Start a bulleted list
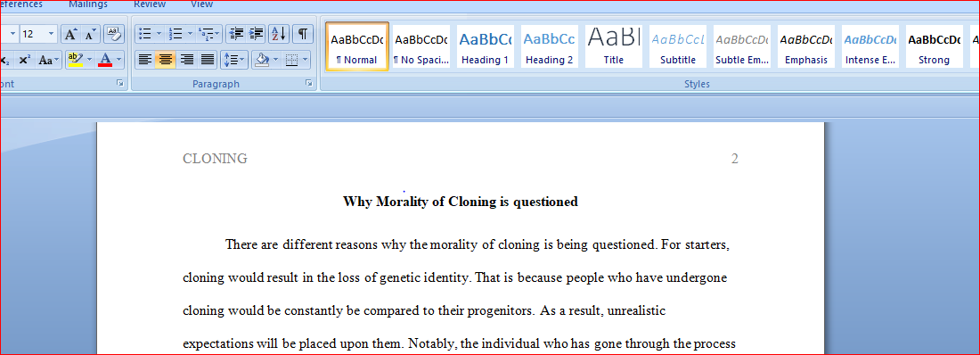The width and height of the screenshot is (980, 355). point(144,34)
